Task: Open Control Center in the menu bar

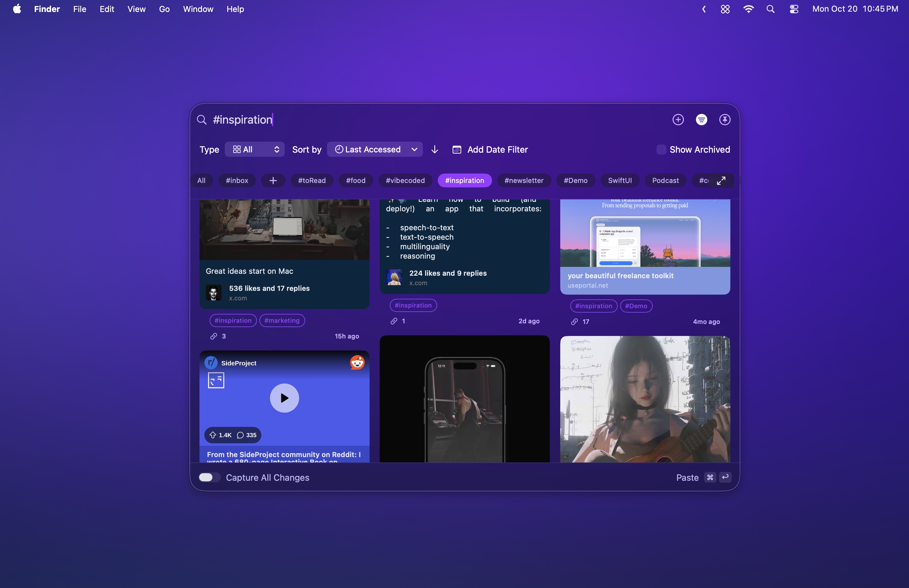Action: click(x=794, y=9)
